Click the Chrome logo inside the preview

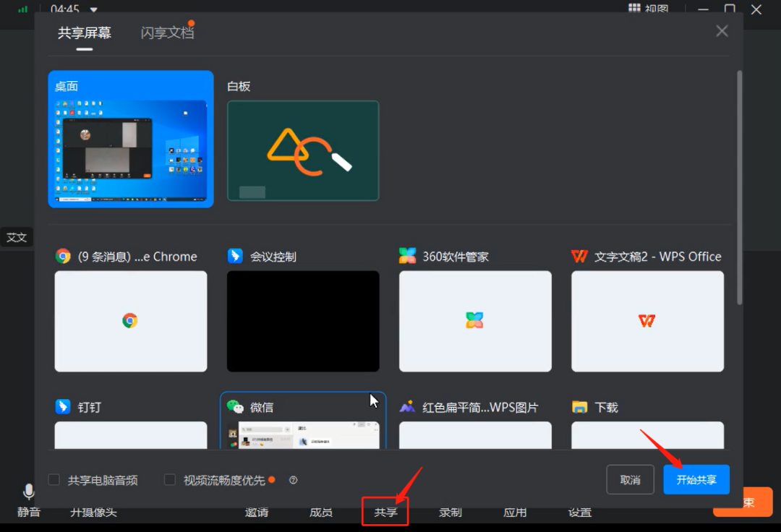[130, 320]
